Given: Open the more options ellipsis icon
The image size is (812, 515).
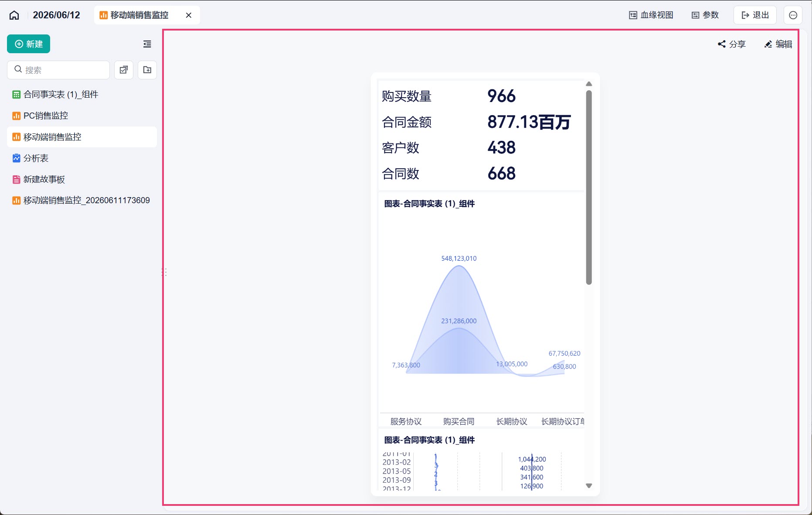Looking at the screenshot, I should [x=793, y=15].
